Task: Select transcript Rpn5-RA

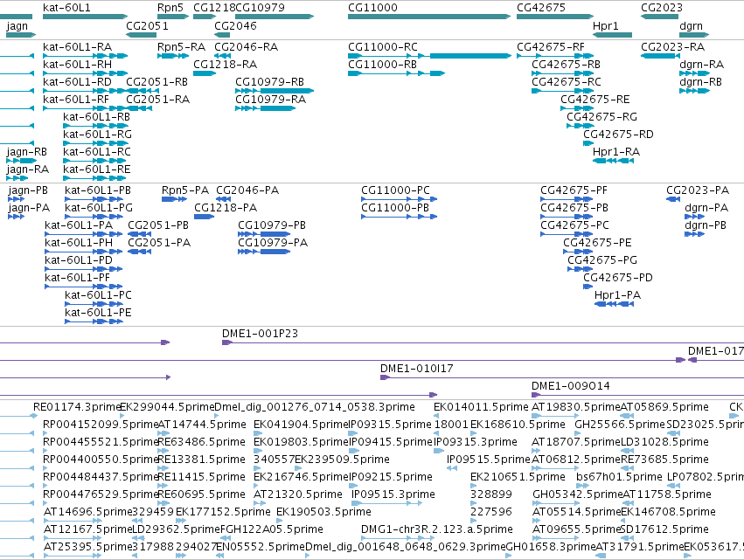Action: [x=173, y=56]
